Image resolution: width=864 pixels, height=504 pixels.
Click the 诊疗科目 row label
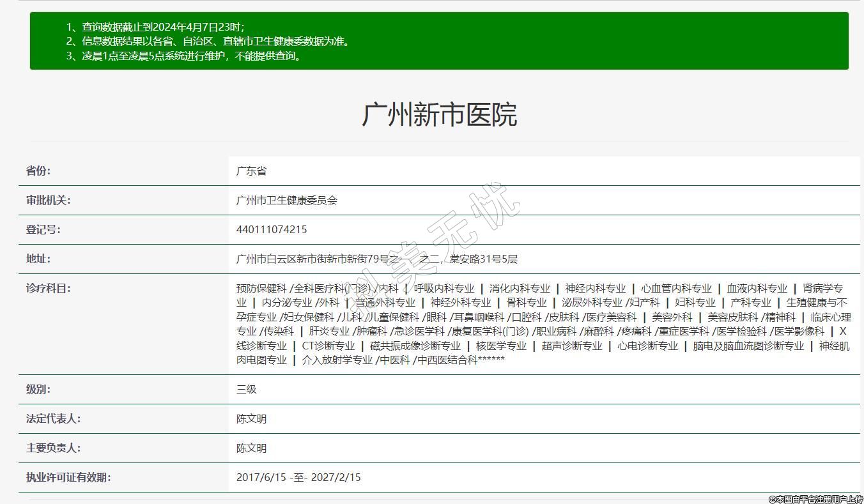48,289
